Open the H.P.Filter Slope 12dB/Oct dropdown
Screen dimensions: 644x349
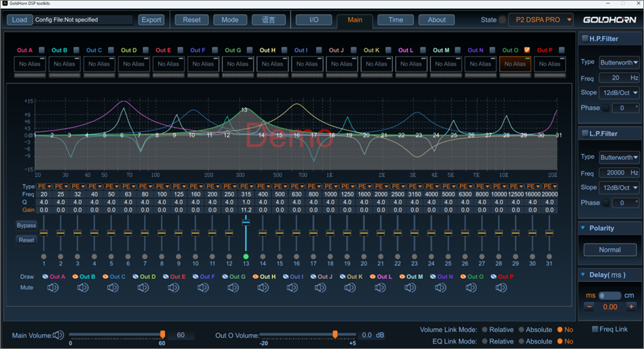(x=619, y=93)
